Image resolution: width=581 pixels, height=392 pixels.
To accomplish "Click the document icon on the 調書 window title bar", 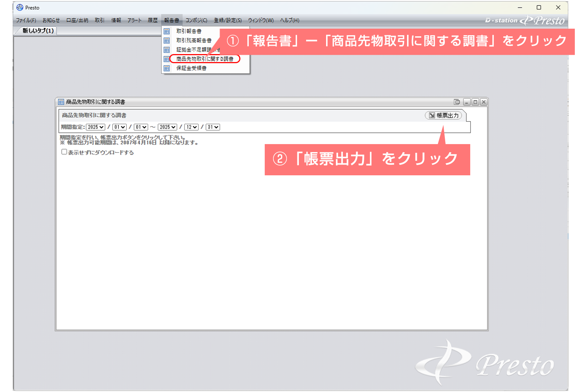I will tap(60, 102).
